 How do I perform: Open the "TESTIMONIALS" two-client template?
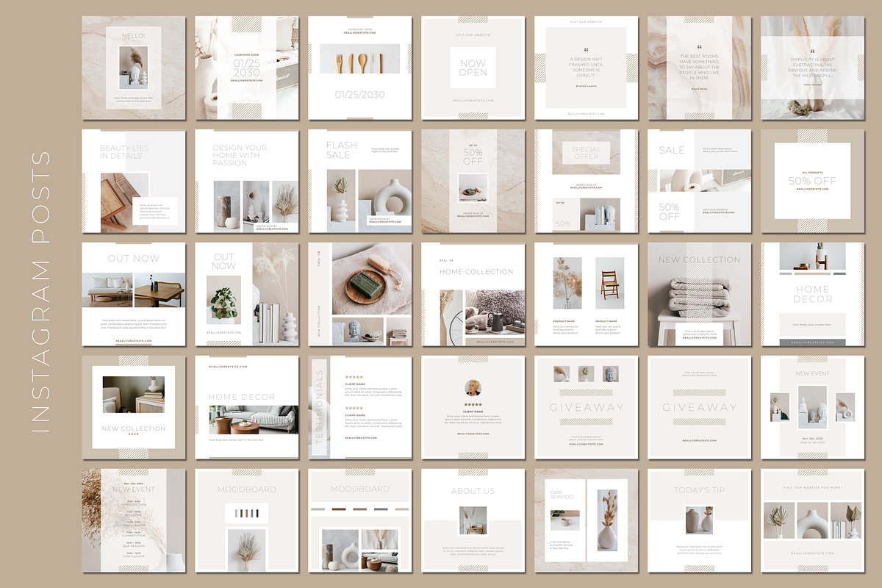pos(360,407)
